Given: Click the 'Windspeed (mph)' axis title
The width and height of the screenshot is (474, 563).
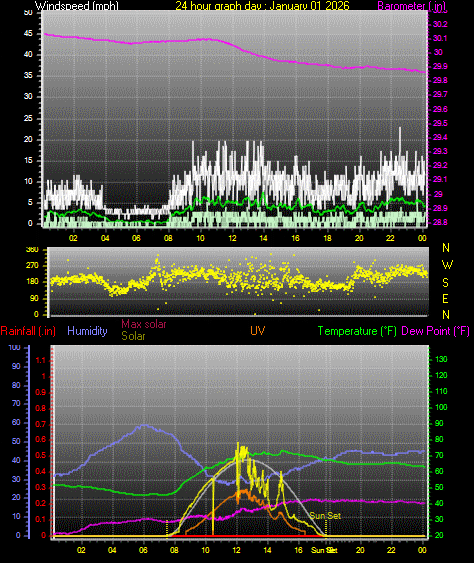Looking at the screenshot, I should click(x=76, y=6).
